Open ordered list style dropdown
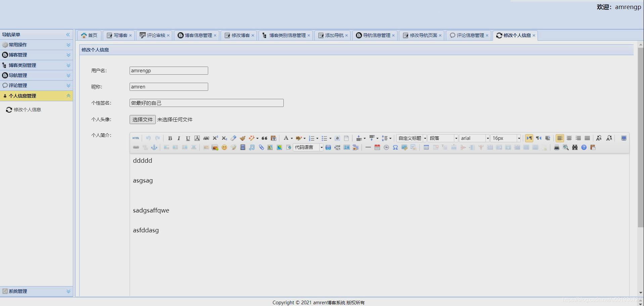The image size is (644, 306). 317,138
